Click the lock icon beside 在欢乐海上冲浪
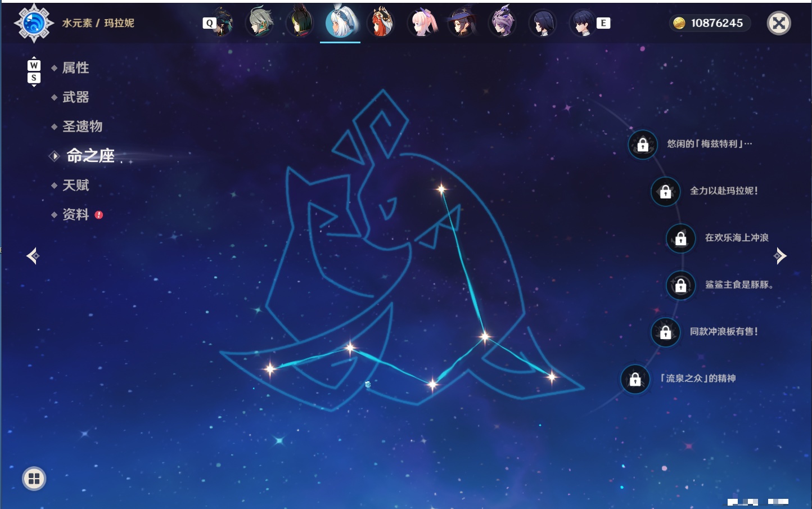This screenshot has height=509, width=812. 680,238
